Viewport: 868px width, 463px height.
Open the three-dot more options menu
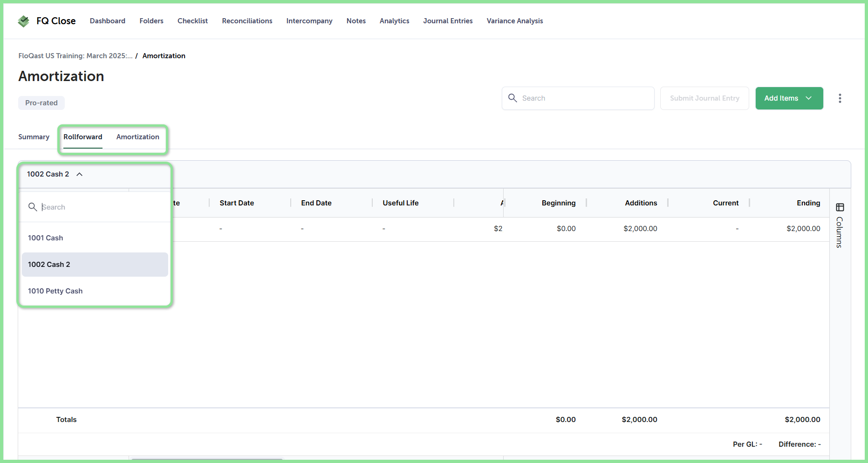click(x=840, y=98)
